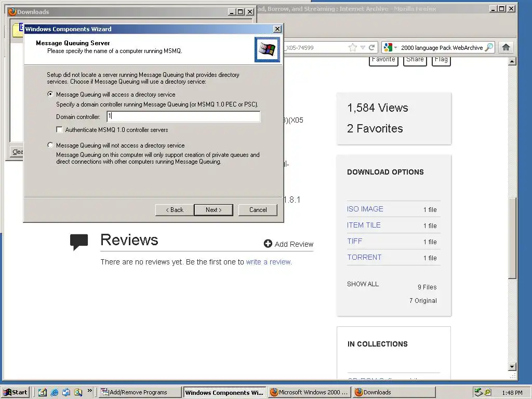Open the TORRENT download link
The width and height of the screenshot is (532, 399).
[x=364, y=257]
